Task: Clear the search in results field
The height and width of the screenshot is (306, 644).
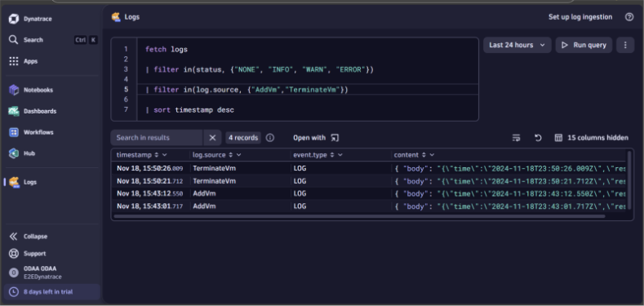Action: point(212,138)
